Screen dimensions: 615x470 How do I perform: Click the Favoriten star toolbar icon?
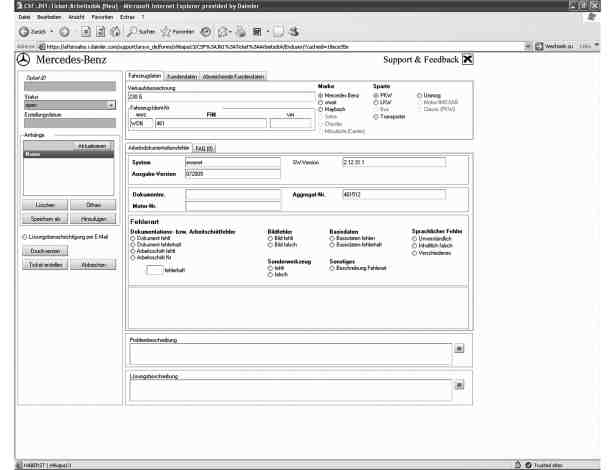pos(166,31)
